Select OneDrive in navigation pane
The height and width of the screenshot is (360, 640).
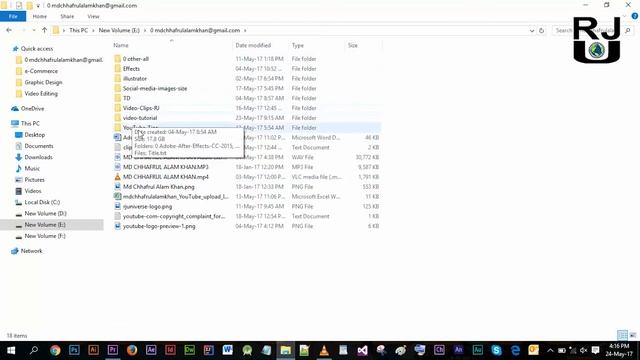(32, 109)
